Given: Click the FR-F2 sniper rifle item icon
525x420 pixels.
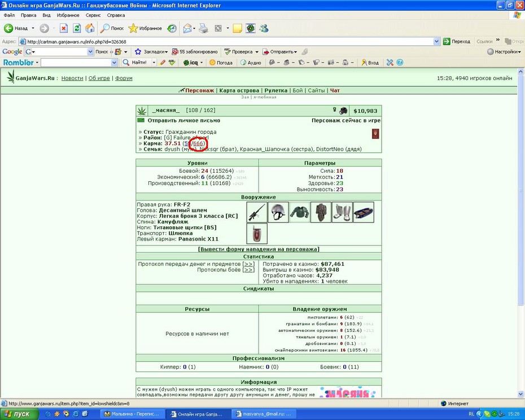Looking at the screenshot, I should 257,212.
